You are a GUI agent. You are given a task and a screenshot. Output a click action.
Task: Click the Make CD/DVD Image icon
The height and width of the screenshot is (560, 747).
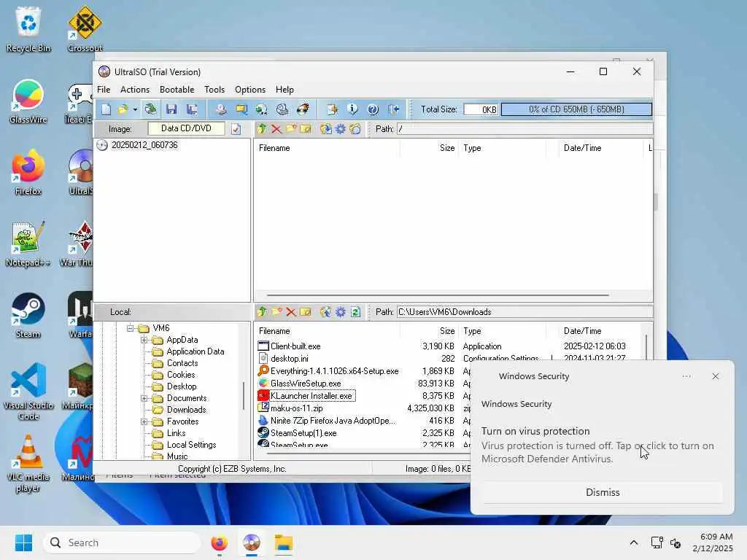point(220,109)
